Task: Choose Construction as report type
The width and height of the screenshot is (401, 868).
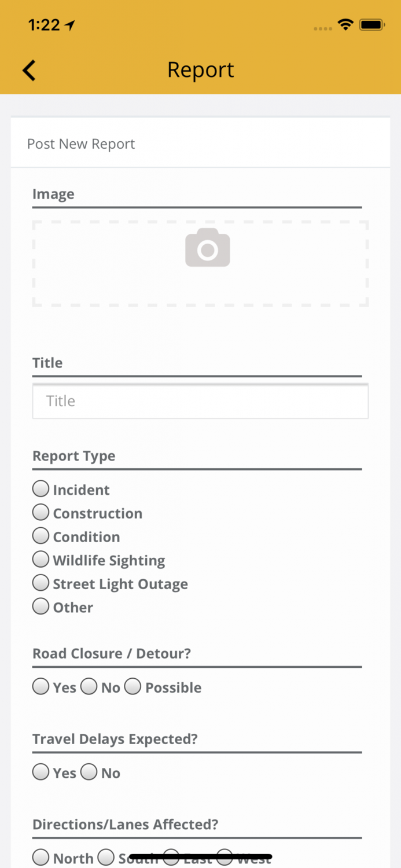Action: 41,513
